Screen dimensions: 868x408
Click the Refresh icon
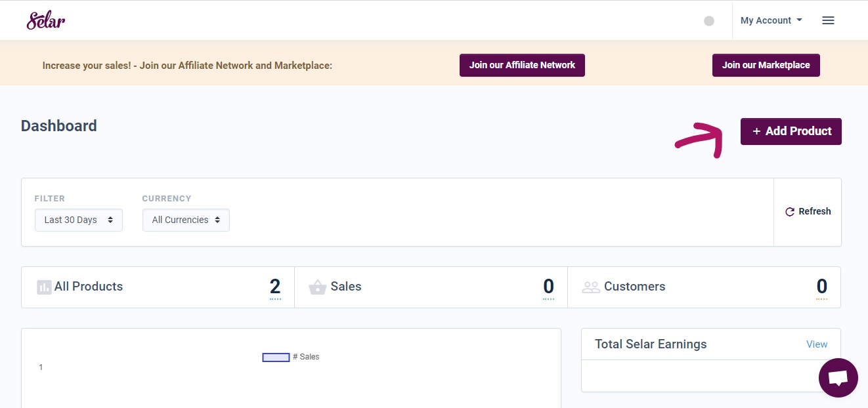791,211
